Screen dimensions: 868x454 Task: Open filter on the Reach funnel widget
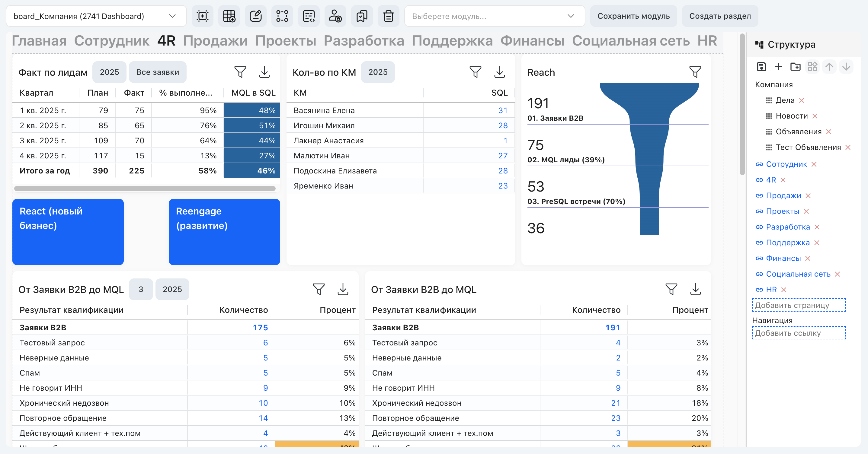click(x=695, y=72)
